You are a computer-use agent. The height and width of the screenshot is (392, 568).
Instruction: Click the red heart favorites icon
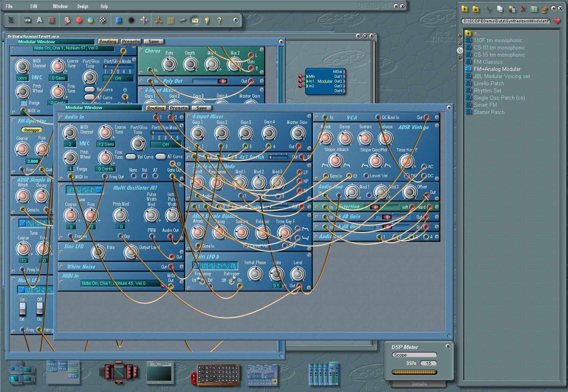click(x=557, y=21)
